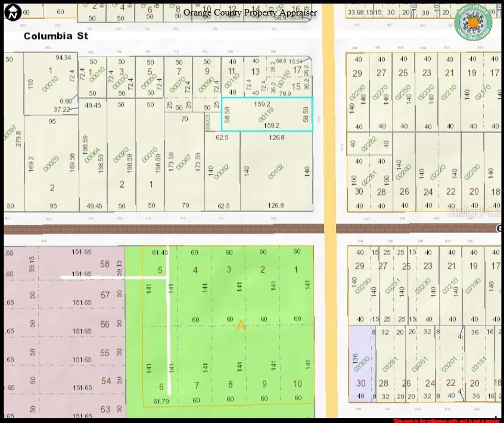Select parcel 02282 east of the road

pos(369,144)
